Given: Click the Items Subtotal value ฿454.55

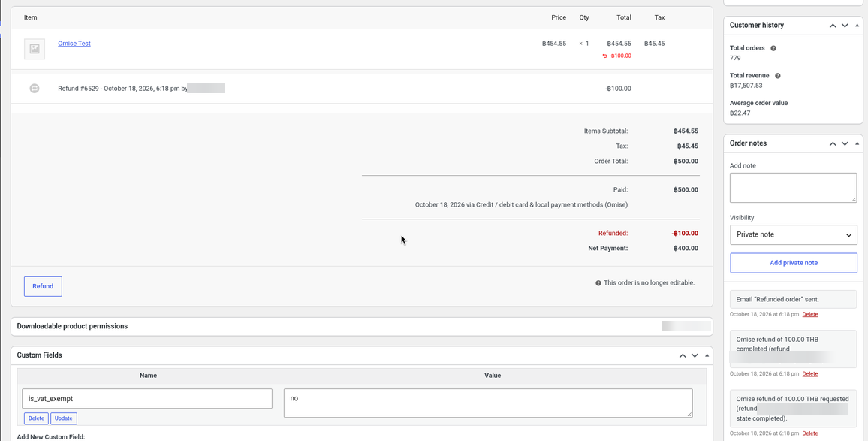Looking at the screenshot, I should [x=686, y=132].
